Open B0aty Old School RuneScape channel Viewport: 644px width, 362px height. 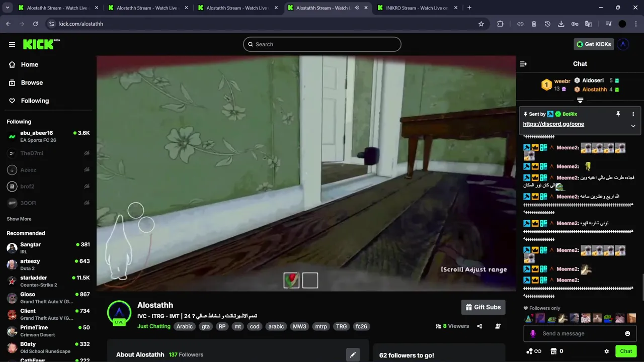click(x=48, y=347)
